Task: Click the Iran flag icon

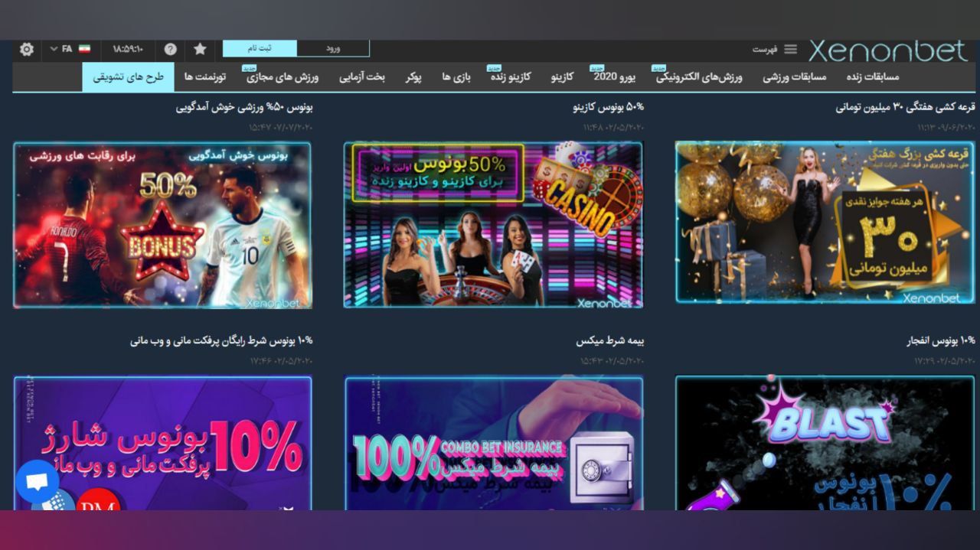Action: [x=85, y=48]
